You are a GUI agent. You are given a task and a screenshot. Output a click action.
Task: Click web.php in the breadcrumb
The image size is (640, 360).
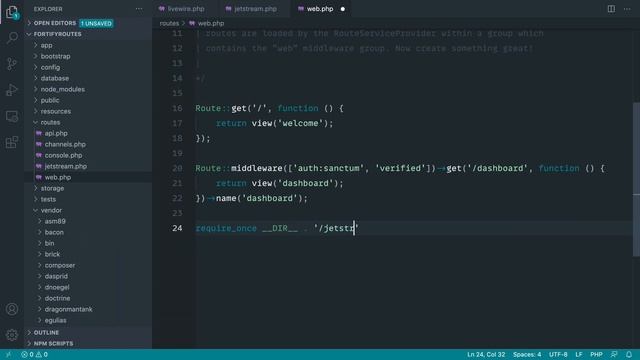pos(211,23)
